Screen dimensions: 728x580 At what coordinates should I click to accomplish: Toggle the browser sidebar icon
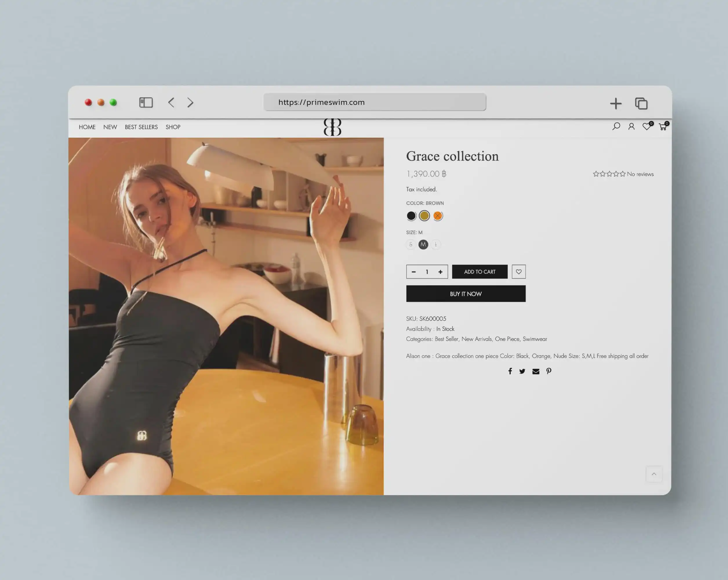[146, 102]
